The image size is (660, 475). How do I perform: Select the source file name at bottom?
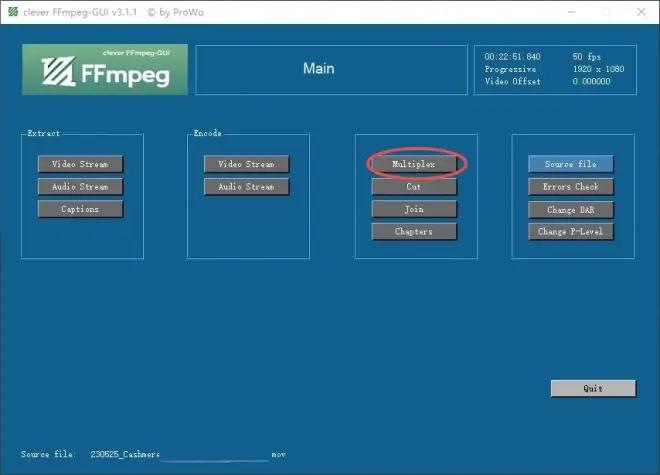188,454
